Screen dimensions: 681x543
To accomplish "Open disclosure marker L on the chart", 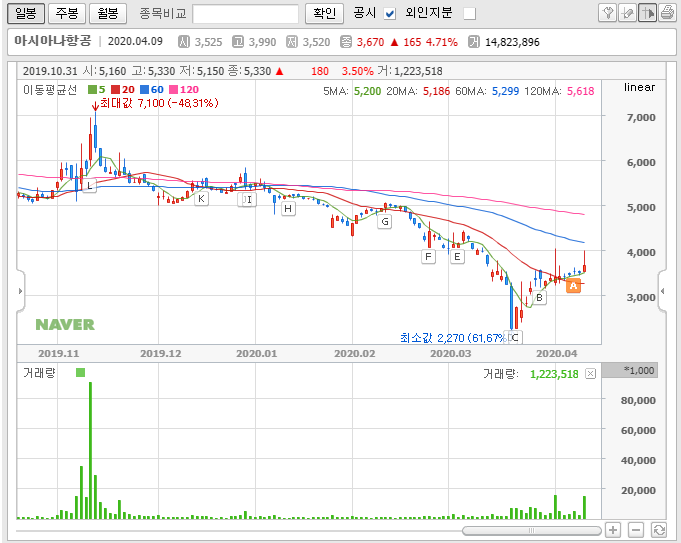I will tap(89, 185).
